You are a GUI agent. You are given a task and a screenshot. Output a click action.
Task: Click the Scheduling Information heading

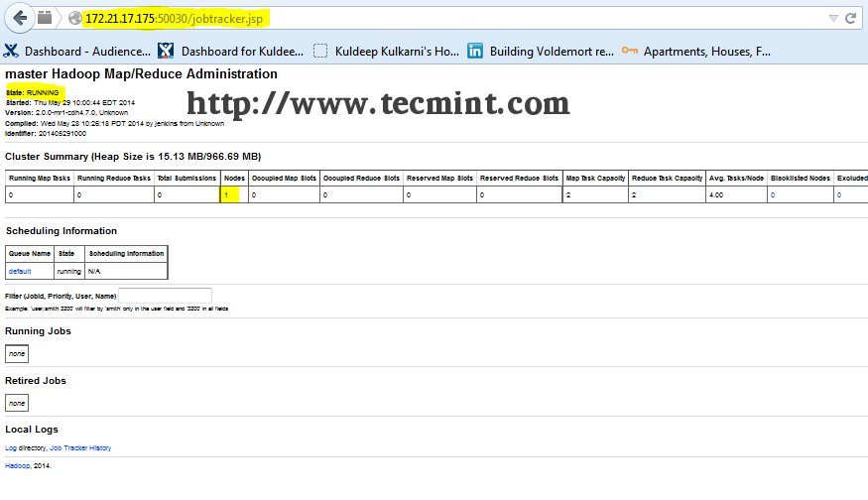click(x=62, y=231)
